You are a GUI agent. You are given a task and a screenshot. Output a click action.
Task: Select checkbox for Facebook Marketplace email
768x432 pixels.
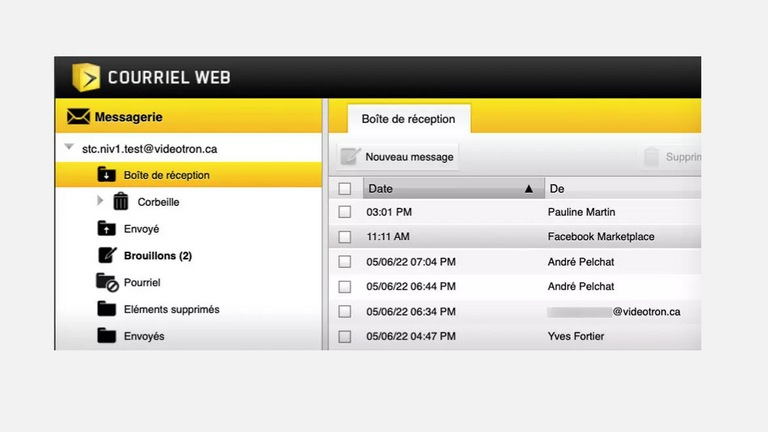pos(345,237)
